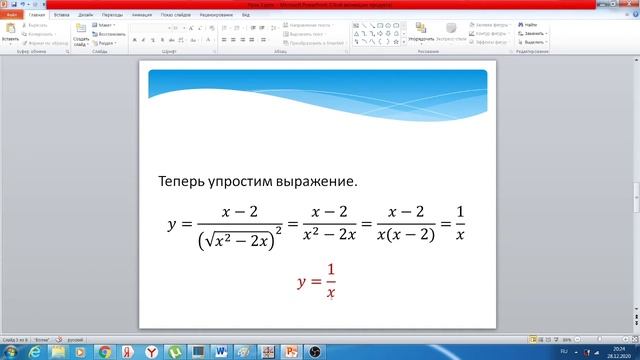640x360 pixels.
Task: Click the clear formatting icon
Action: click(211, 28)
